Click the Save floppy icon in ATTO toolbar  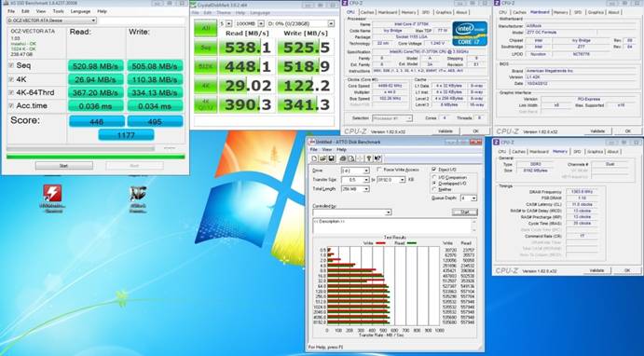pos(331,158)
